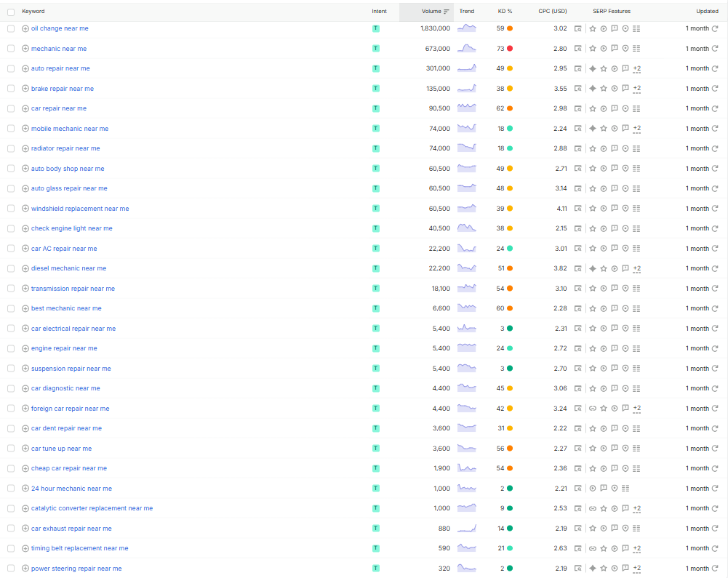This screenshot has width=728, height=578.
Task: Click plus icon beside windshield replacement near me
Action: pos(25,209)
